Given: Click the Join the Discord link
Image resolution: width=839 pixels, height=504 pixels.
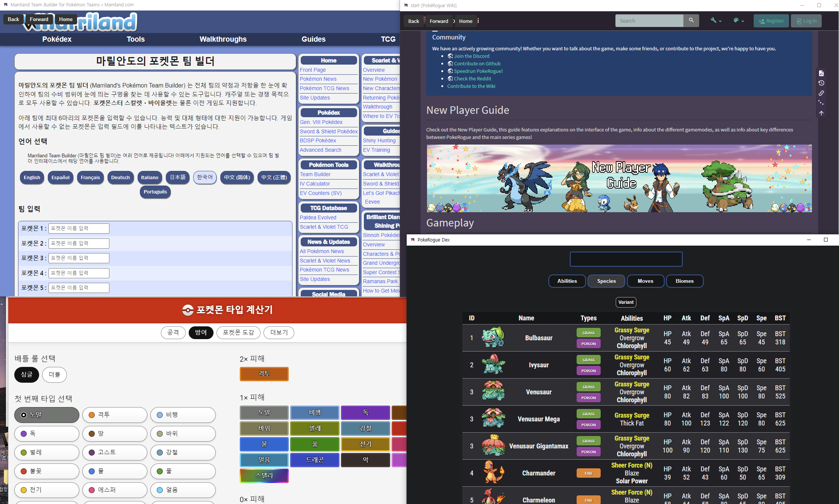Looking at the screenshot, I should pyautogui.click(x=471, y=56).
